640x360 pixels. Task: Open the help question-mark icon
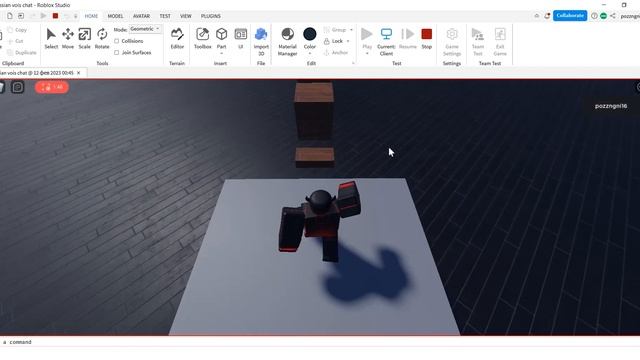(594, 16)
